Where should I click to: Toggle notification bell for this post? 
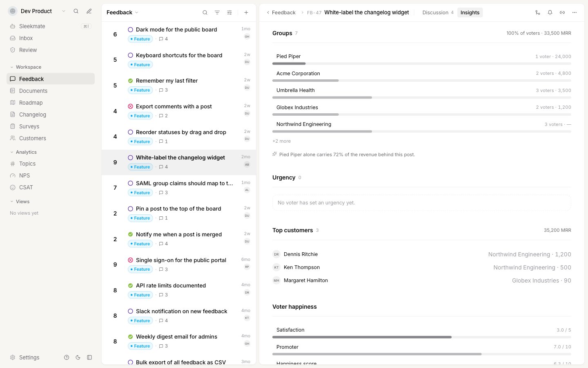coord(550,13)
